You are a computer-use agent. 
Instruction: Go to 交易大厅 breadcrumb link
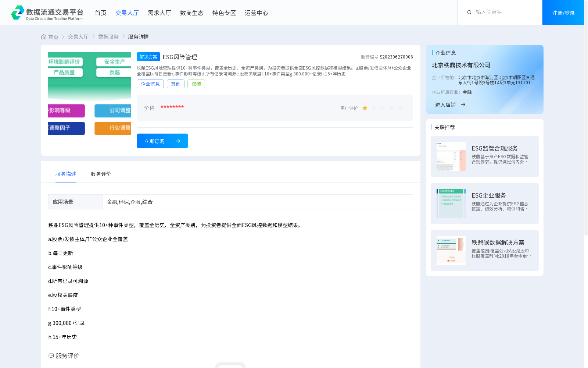click(x=78, y=37)
